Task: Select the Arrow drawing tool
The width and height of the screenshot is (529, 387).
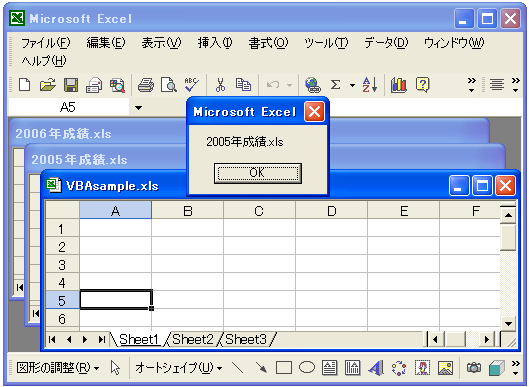Action: [261, 367]
